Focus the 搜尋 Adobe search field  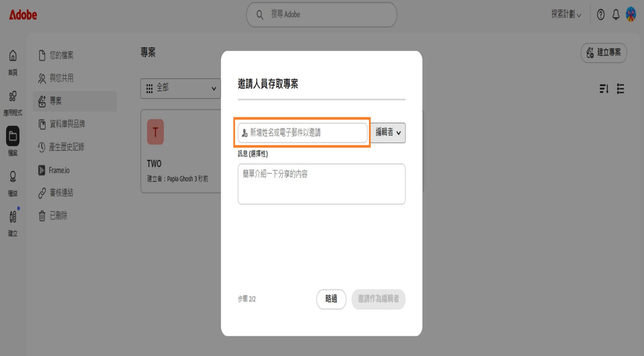(x=321, y=15)
